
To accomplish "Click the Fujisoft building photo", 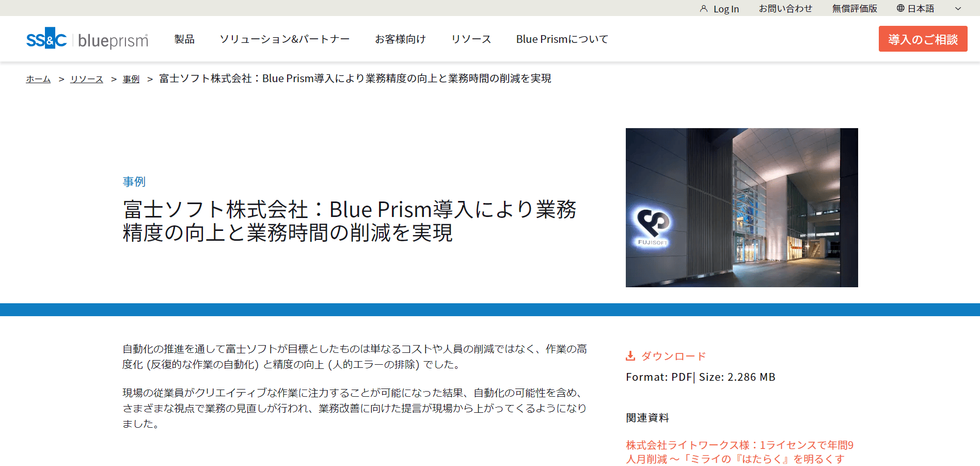I will 741,208.
